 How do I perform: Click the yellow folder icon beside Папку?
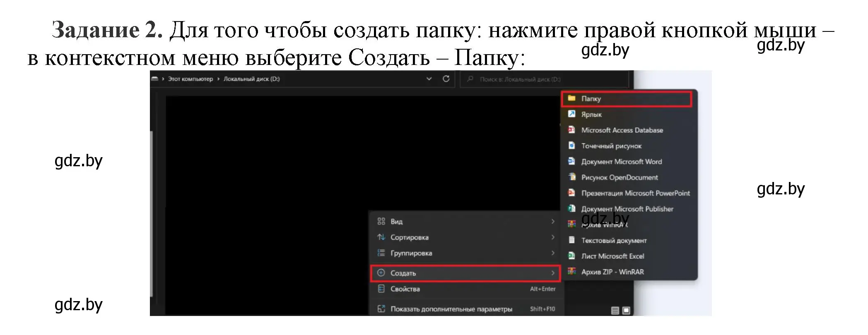click(x=572, y=98)
